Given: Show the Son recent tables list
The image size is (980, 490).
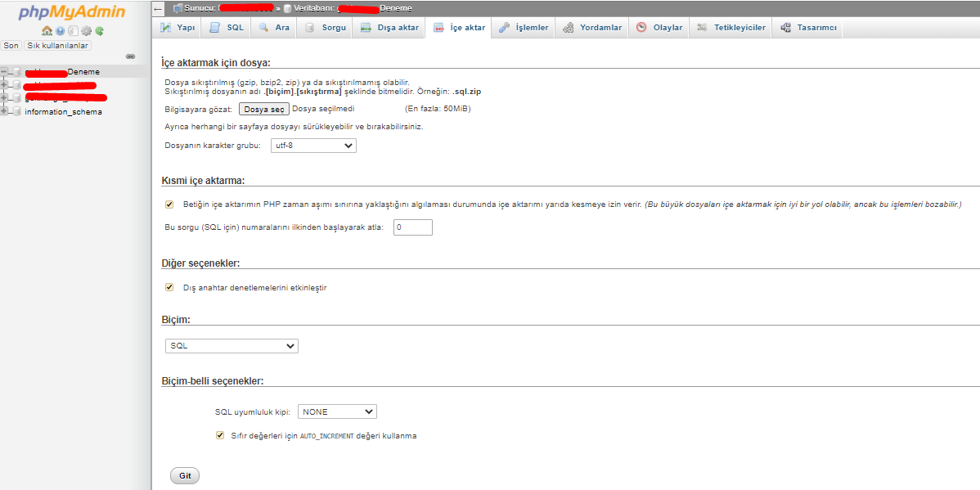Looking at the screenshot, I should coord(11,46).
